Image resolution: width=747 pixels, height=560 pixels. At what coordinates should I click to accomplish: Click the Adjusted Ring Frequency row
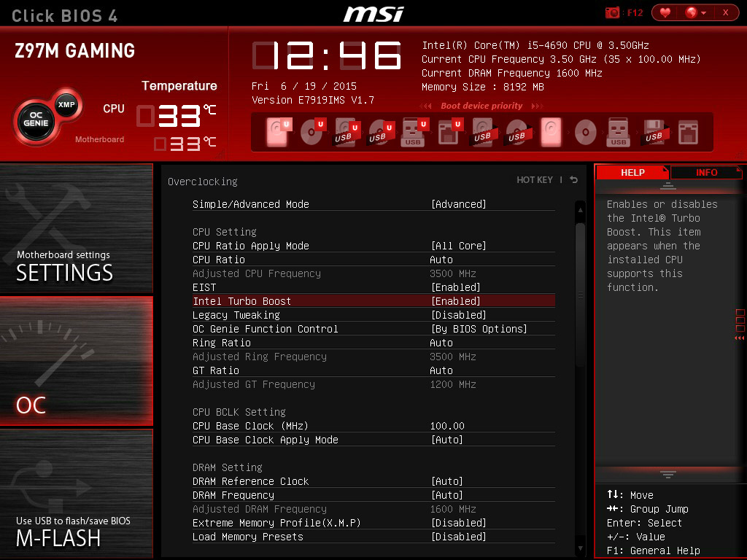373,357
